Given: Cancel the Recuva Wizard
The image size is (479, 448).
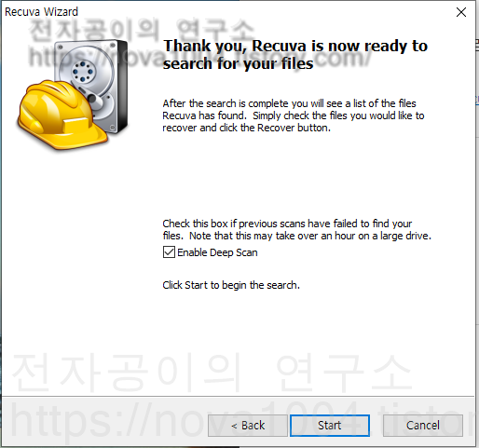Looking at the screenshot, I should [x=423, y=426].
